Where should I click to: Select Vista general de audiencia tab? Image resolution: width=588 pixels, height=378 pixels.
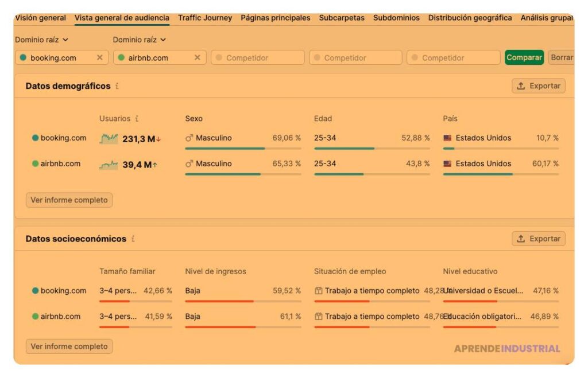[122, 18]
